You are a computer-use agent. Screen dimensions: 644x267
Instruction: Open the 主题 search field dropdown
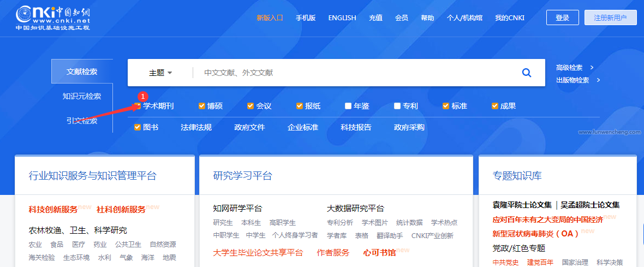click(160, 73)
